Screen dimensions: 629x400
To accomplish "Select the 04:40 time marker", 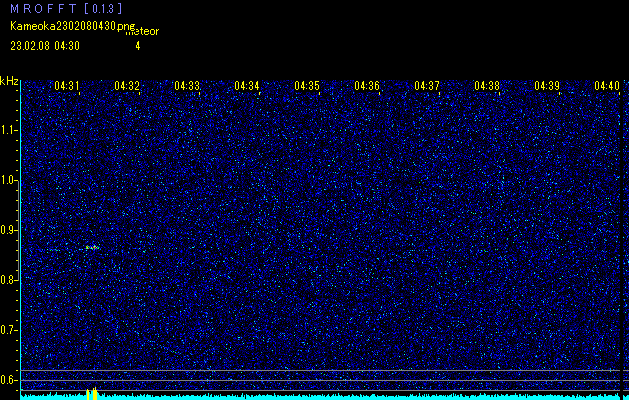I will point(607,85).
